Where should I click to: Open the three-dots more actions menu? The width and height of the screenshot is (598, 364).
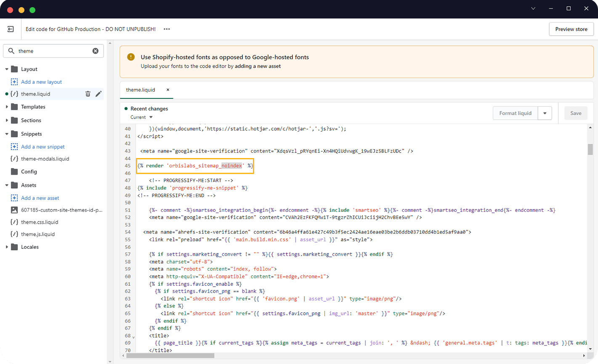(167, 29)
